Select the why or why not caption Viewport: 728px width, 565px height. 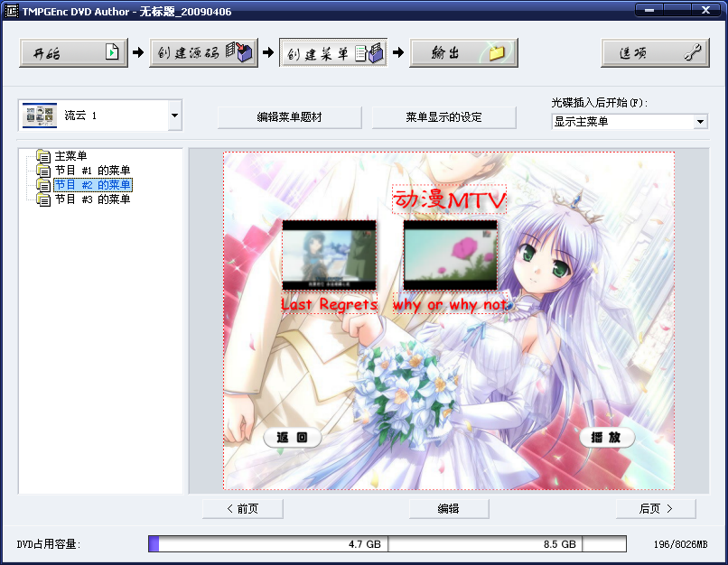pyautogui.click(x=451, y=304)
